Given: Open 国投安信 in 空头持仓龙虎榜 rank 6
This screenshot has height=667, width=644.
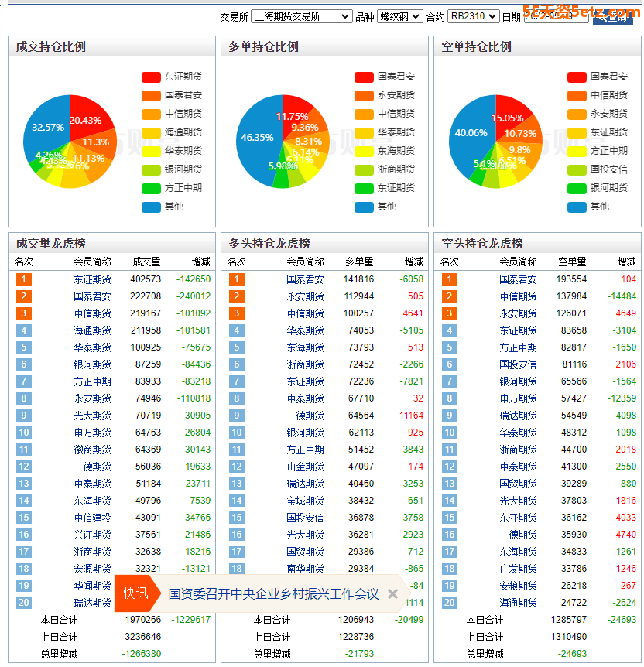Looking at the screenshot, I should pos(518,364).
